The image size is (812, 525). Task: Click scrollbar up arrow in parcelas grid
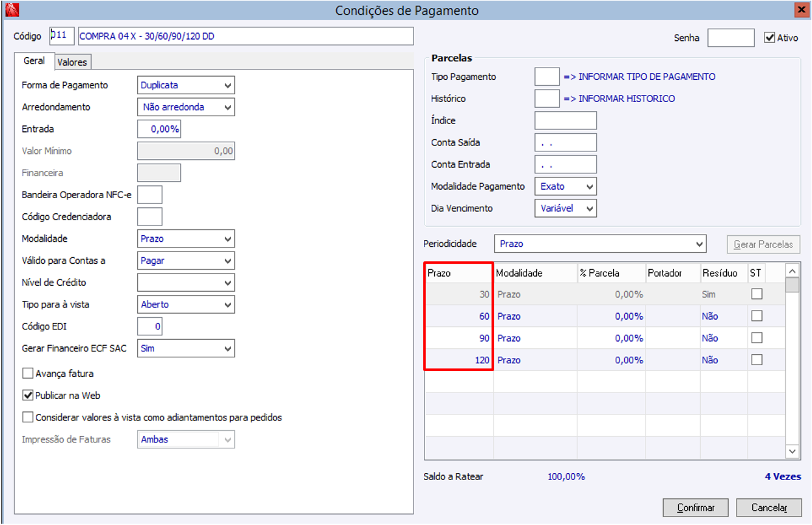click(792, 270)
